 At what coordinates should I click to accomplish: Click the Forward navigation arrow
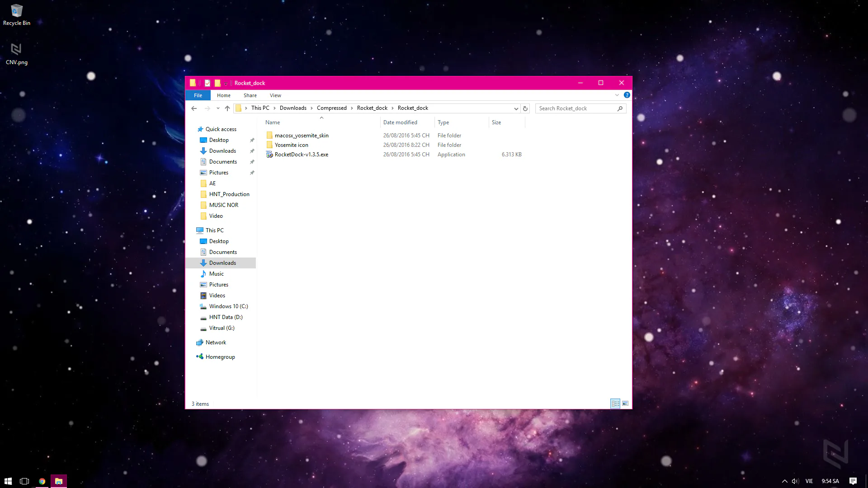(207, 108)
